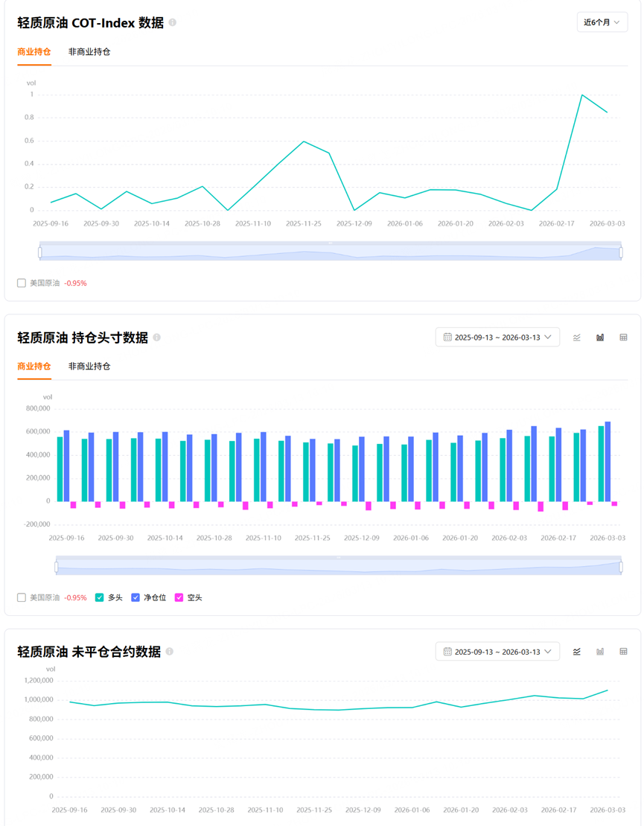Click info icon beside 持仓头寸数据 title
644x826 pixels.
(x=156, y=337)
